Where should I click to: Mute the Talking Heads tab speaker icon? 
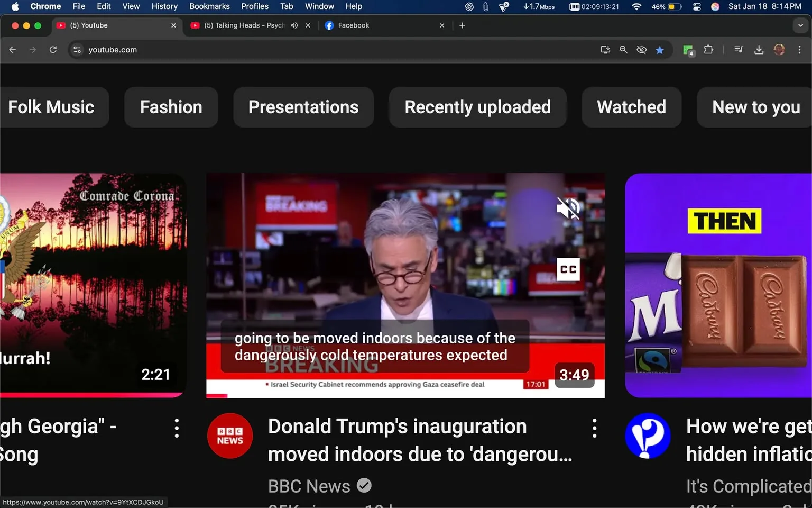(294, 25)
